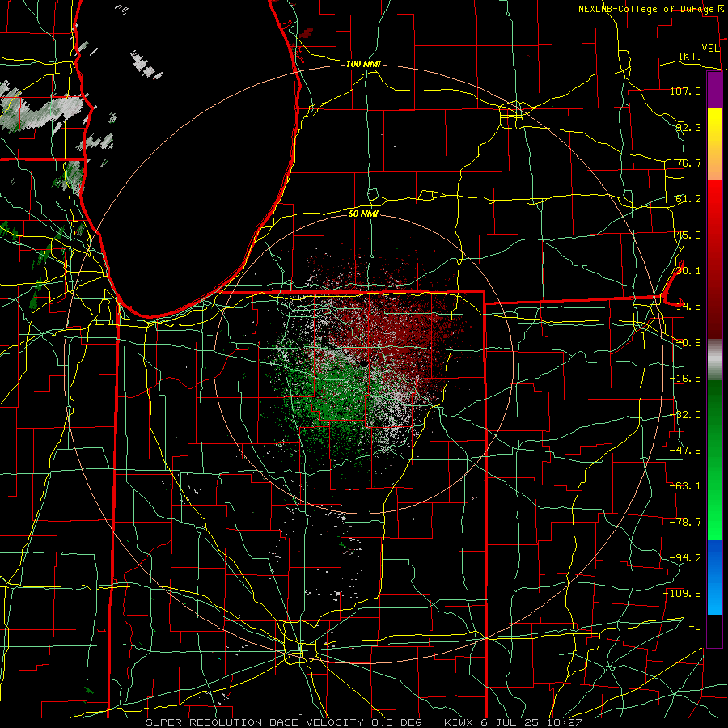
Task: Click the black radar site dot at the center
Action: [363, 363]
